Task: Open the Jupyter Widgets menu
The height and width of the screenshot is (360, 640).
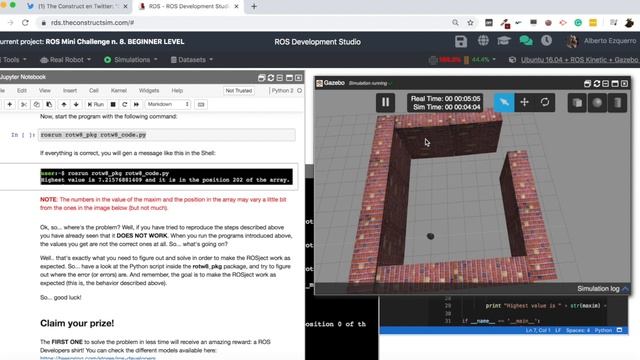Action: tap(149, 90)
